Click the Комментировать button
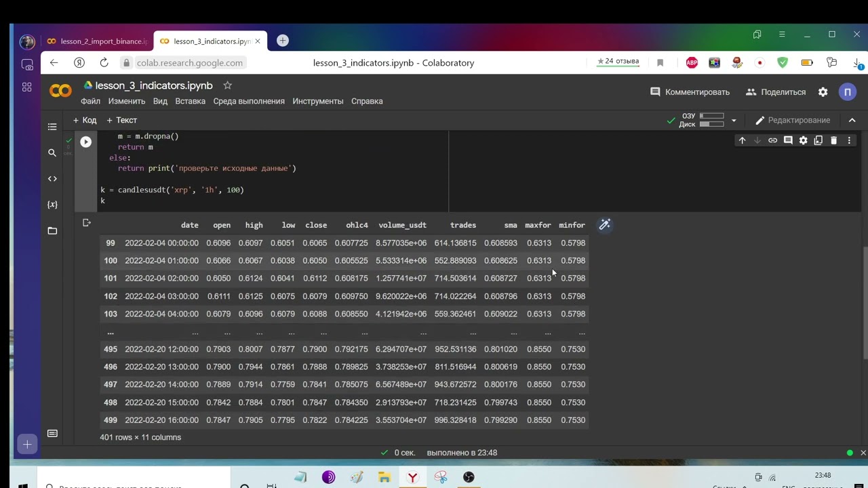Screen dimensions: 868x488 [690, 92]
